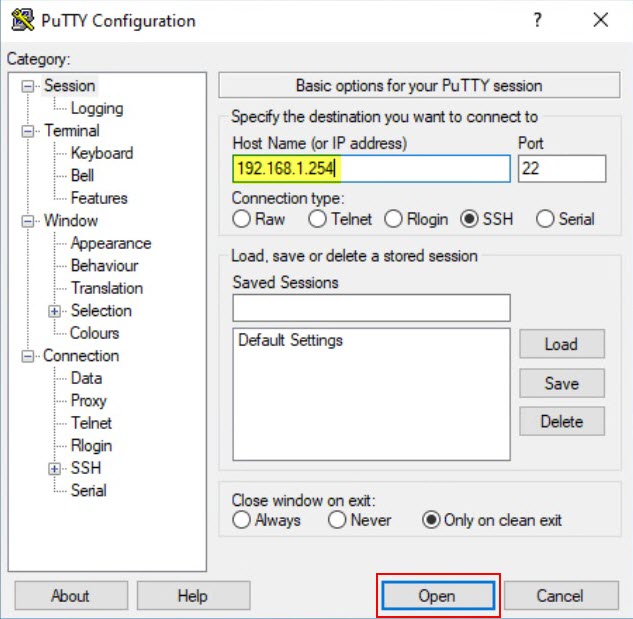
Task: Expand the Selection tree node
Action: coord(55,311)
